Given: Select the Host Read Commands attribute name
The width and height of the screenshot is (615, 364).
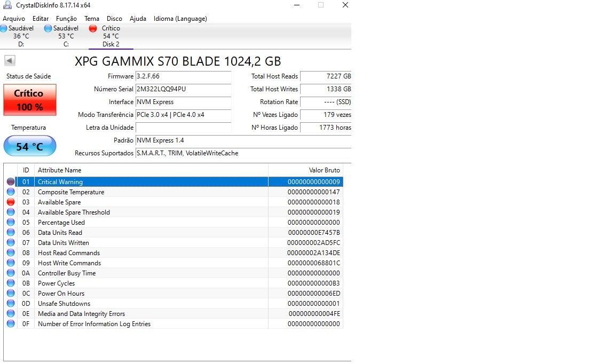Looking at the screenshot, I should (69, 253).
